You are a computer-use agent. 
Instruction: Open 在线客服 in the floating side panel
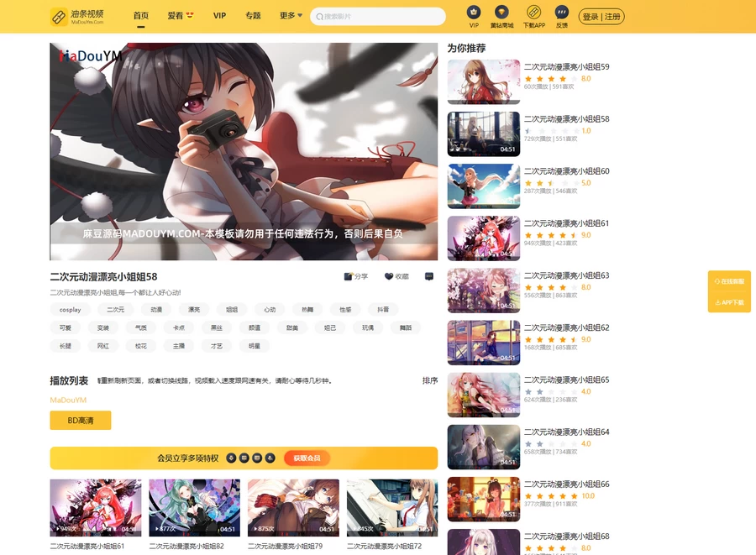729,281
